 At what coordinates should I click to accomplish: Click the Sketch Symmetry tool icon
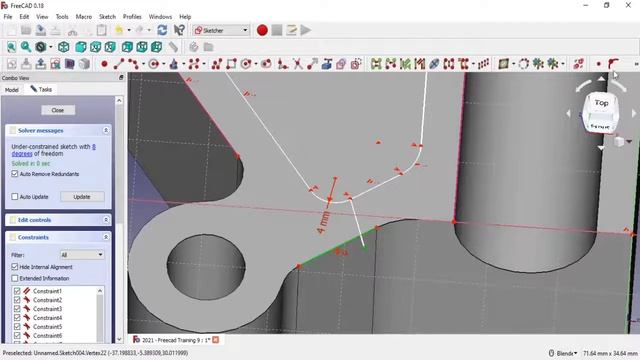pos(449,64)
